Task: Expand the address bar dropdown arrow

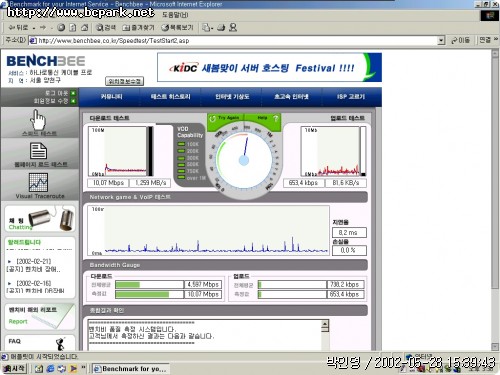Action: tap(441, 41)
